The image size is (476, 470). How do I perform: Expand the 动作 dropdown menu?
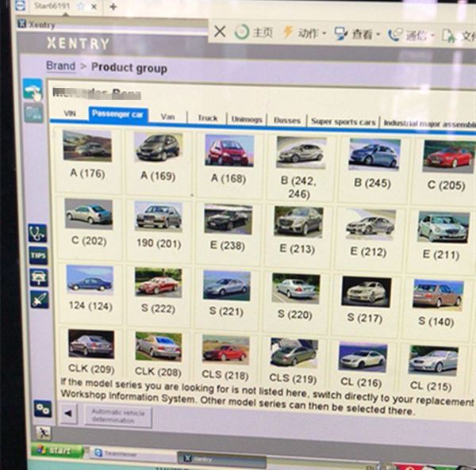301,33
